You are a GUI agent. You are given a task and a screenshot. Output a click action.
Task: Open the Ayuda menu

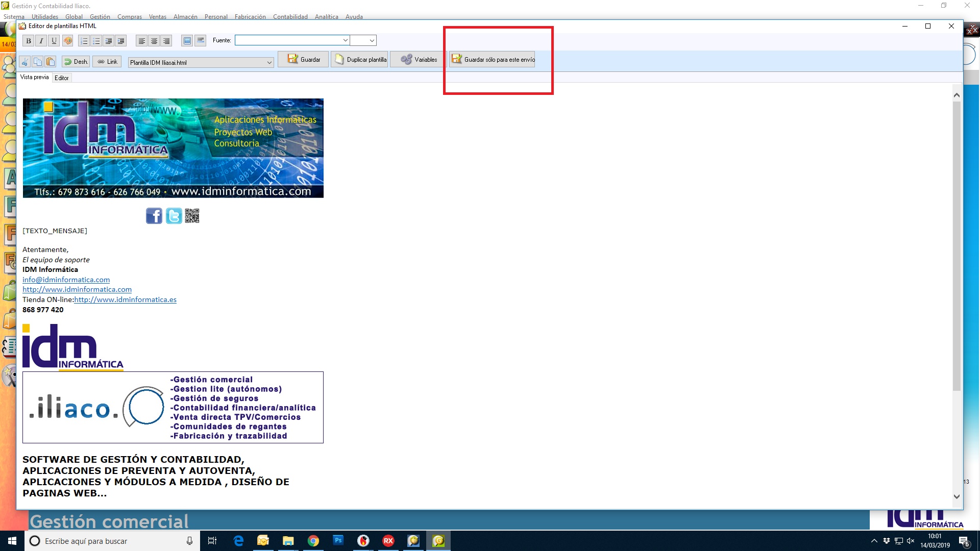coord(354,17)
